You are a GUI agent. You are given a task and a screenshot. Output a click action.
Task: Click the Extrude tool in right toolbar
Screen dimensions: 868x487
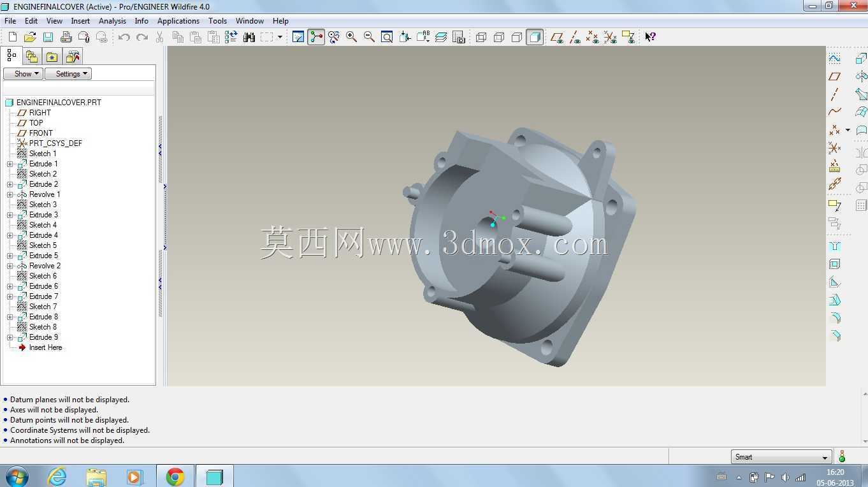861,59
